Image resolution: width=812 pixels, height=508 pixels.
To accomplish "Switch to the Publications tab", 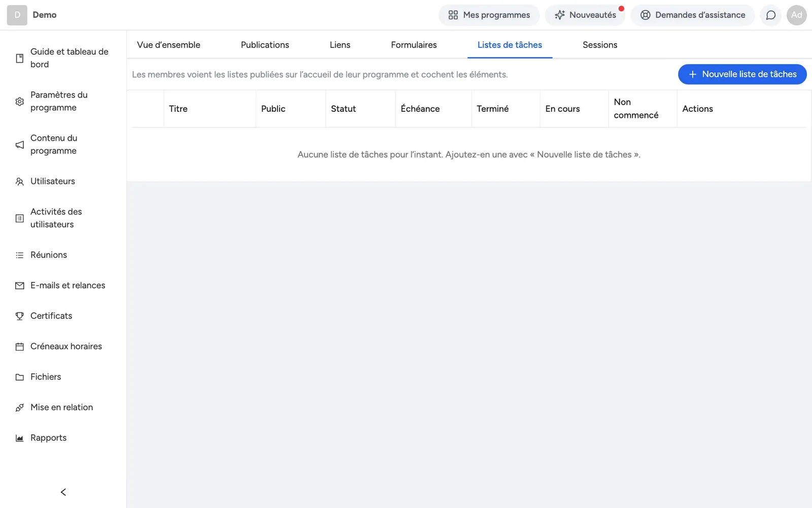I will click(x=265, y=45).
